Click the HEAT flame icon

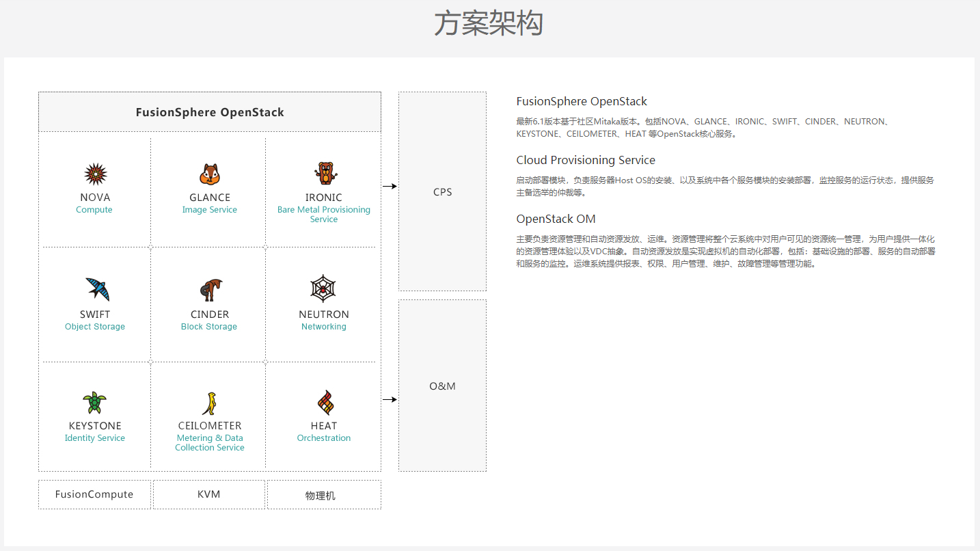tap(325, 403)
